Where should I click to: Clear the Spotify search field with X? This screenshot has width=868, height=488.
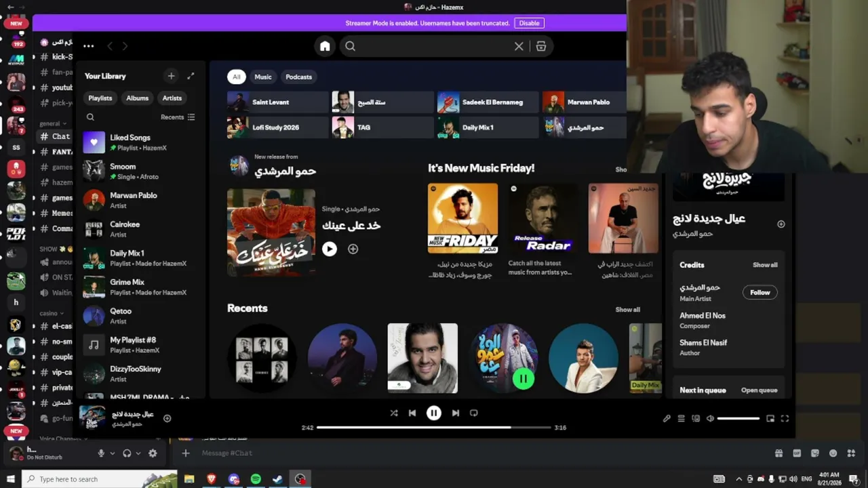(x=519, y=46)
